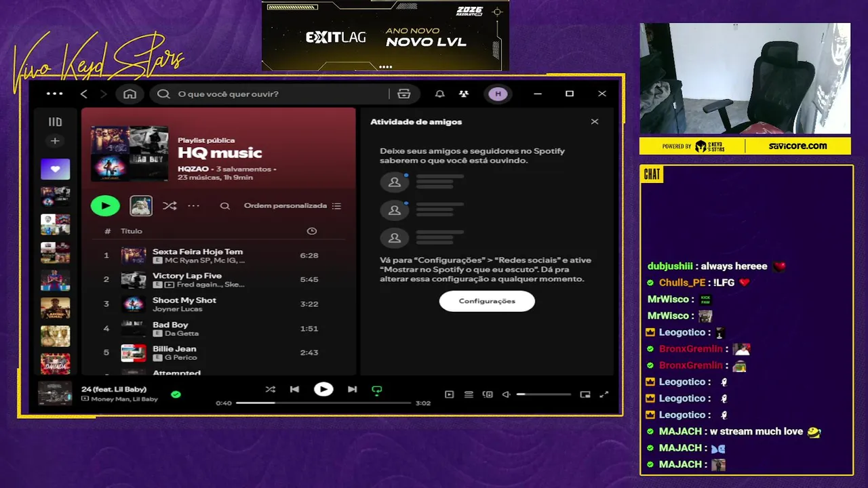Open the playlist owner link 'HQZAO'
The image size is (868, 488).
coord(193,169)
